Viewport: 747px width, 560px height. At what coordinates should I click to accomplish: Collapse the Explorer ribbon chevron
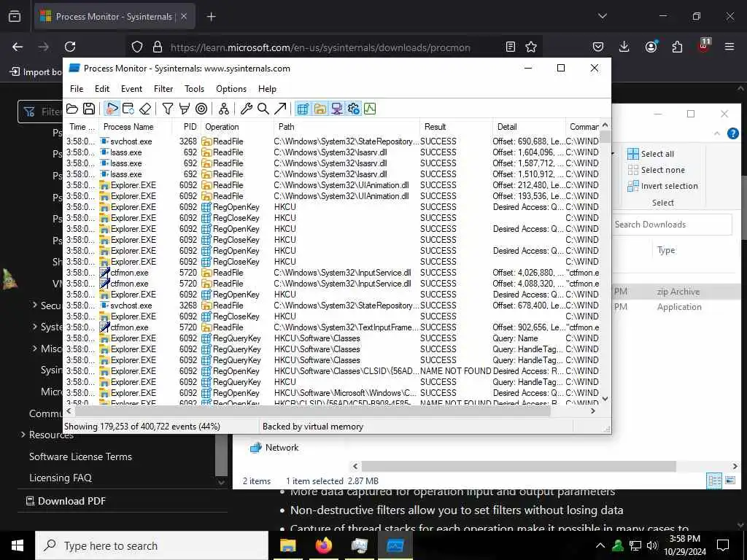pyautogui.click(x=717, y=134)
